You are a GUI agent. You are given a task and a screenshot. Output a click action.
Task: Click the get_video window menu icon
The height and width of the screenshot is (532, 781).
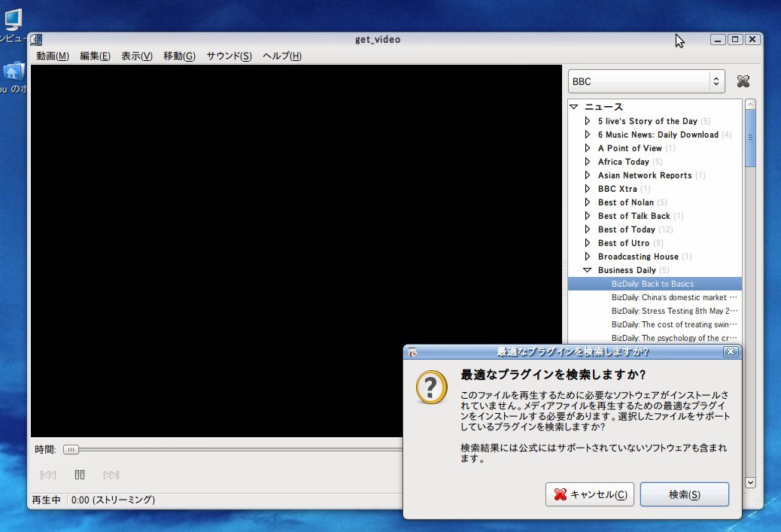37,39
